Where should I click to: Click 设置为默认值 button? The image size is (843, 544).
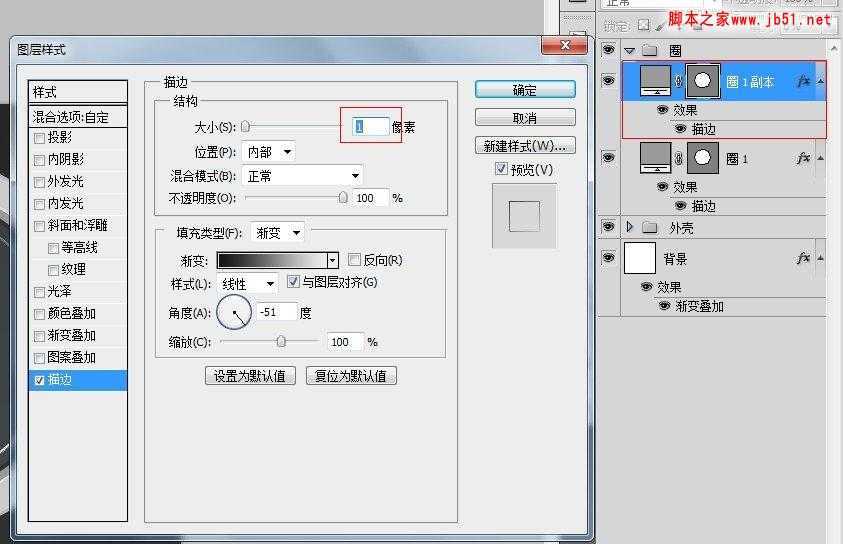click(x=250, y=376)
